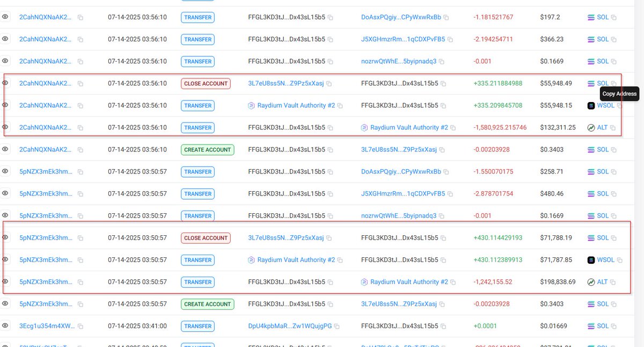This screenshot has width=644, height=347.
Task: Open the WSOL token on the $71,787.85 row
Action: coord(606,259)
